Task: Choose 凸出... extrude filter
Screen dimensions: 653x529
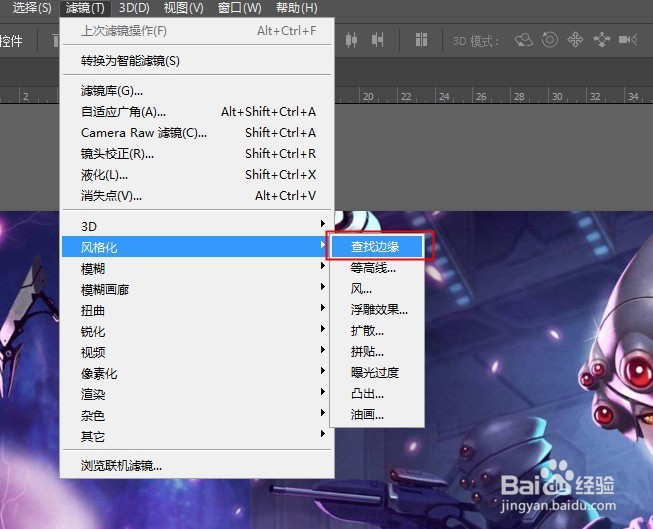Action: pos(377,394)
